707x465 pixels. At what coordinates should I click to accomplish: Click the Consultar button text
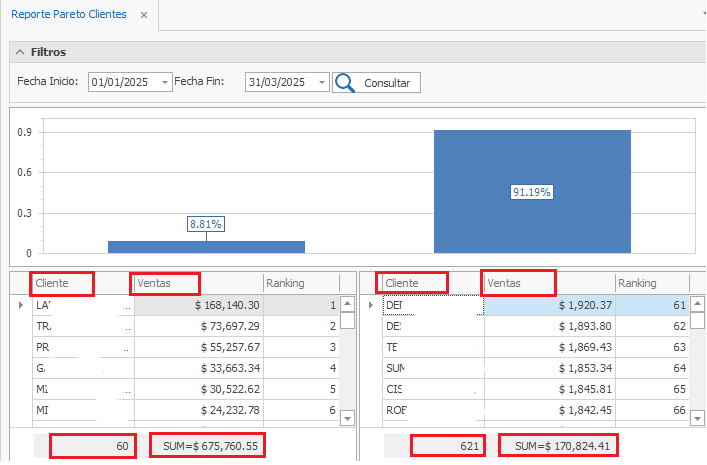click(387, 83)
